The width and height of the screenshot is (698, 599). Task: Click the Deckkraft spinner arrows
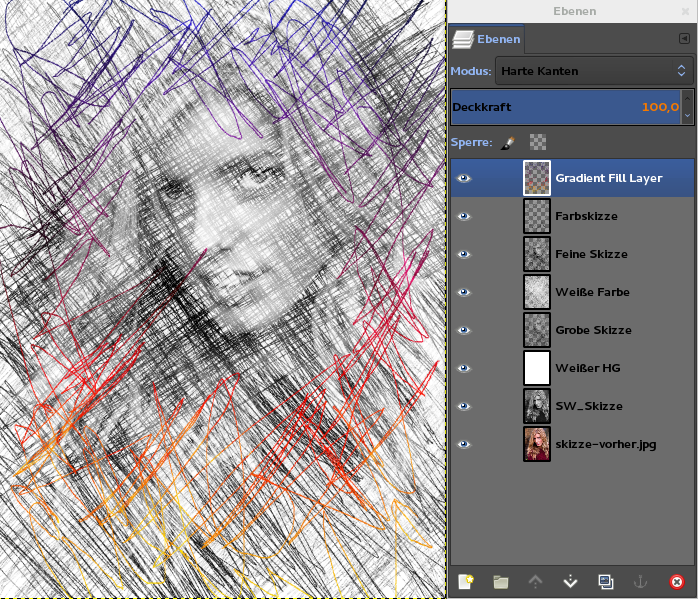[687, 106]
